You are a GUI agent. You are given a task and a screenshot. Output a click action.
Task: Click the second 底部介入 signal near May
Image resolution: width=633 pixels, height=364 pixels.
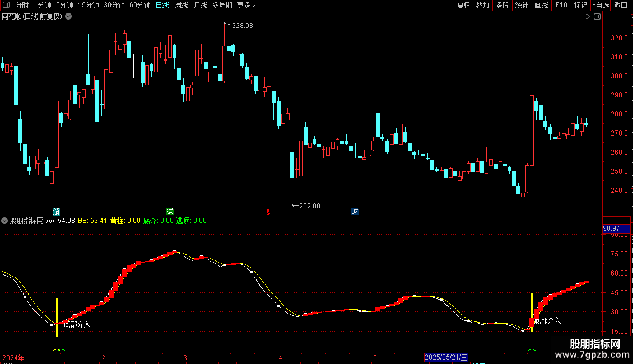point(547,321)
